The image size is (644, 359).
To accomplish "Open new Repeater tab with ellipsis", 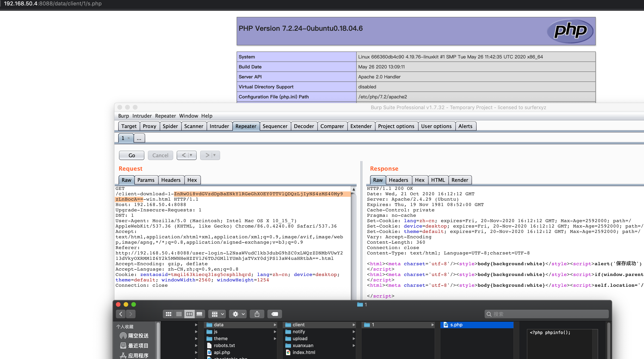I will click(139, 138).
